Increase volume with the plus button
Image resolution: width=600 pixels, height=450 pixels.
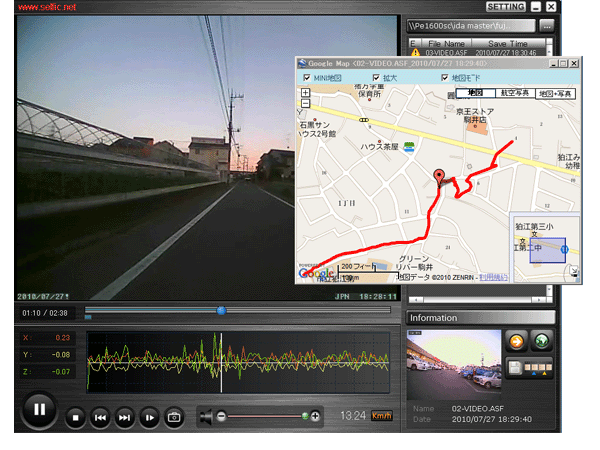(315, 416)
